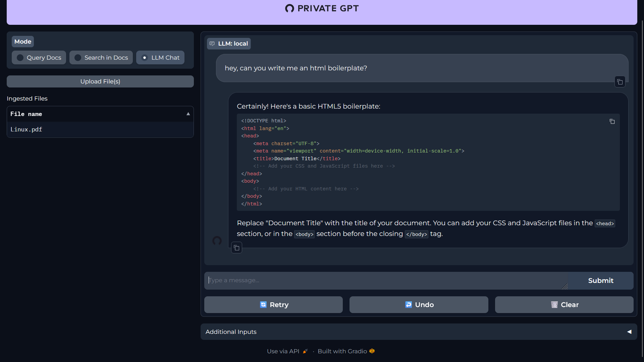Viewport: 644px width, 362px height.
Task: Click the GitHub logo in the header
Action: 290,8
